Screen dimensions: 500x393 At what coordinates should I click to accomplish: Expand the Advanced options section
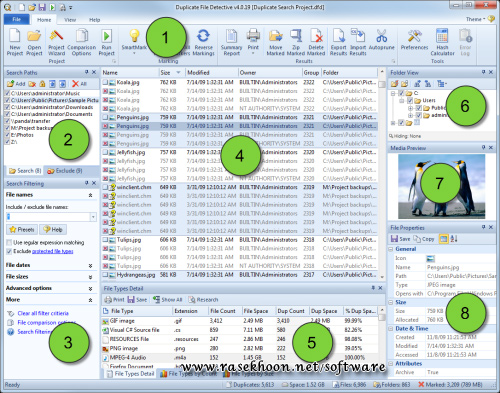[90, 289]
